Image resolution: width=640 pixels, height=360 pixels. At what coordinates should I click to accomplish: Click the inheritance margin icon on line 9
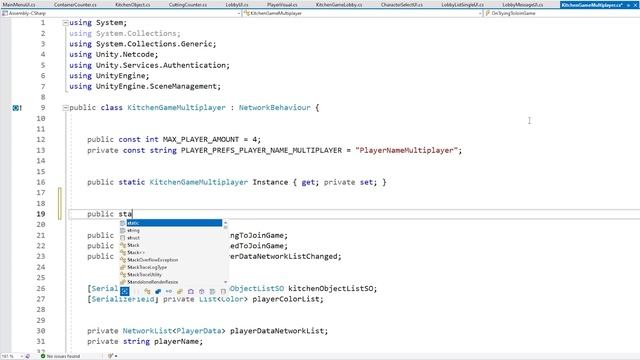click(17, 108)
